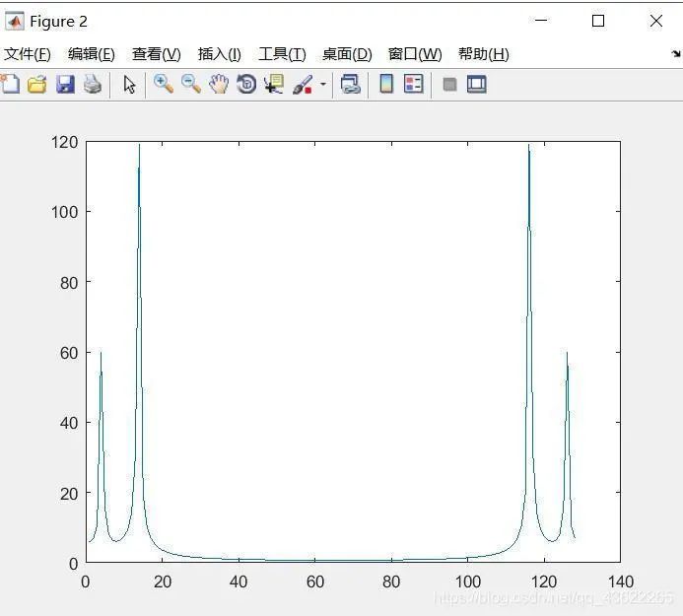Viewport: 683px width, 616px height.
Task: Toggle the Edit Plot arrow tool
Action: (x=129, y=85)
